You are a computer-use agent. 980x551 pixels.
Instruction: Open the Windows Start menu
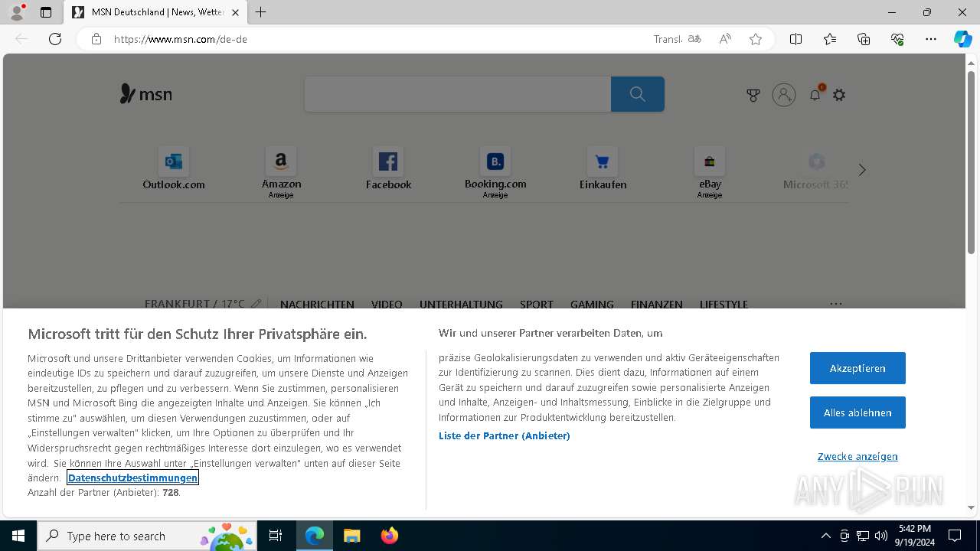(18, 536)
